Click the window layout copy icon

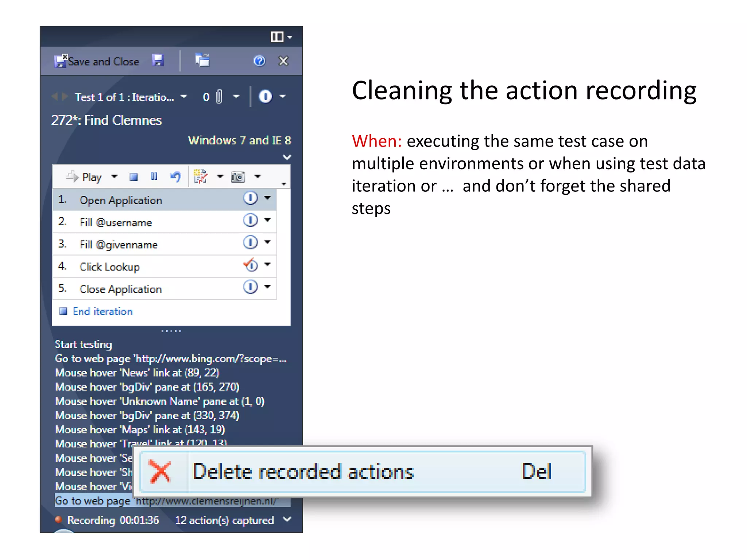[x=202, y=61]
